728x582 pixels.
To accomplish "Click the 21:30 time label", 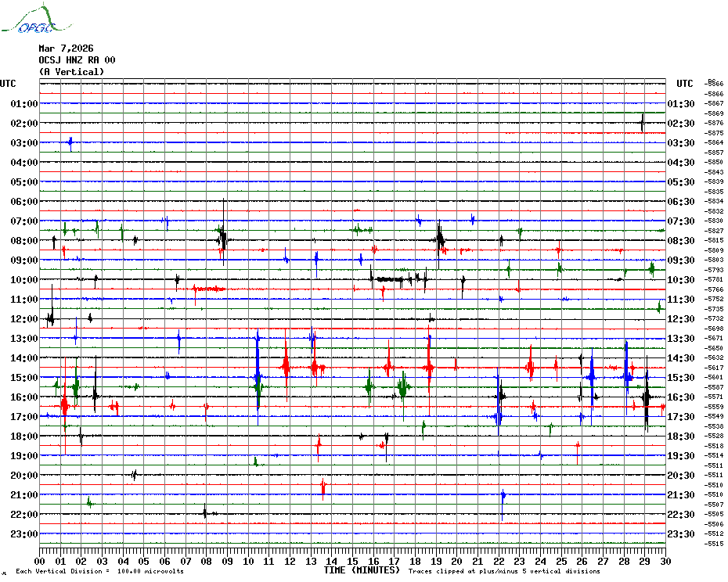I will 681,494.
